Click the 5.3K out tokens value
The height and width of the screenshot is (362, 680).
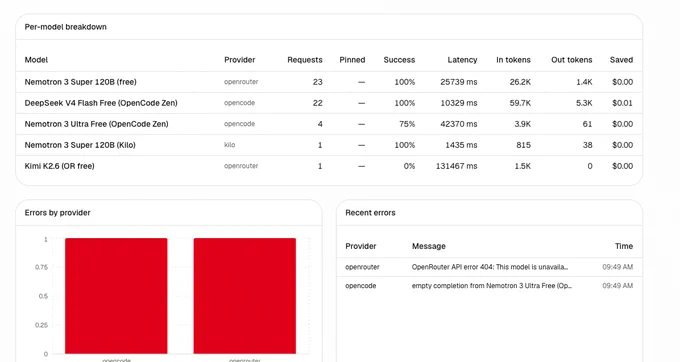coord(584,103)
